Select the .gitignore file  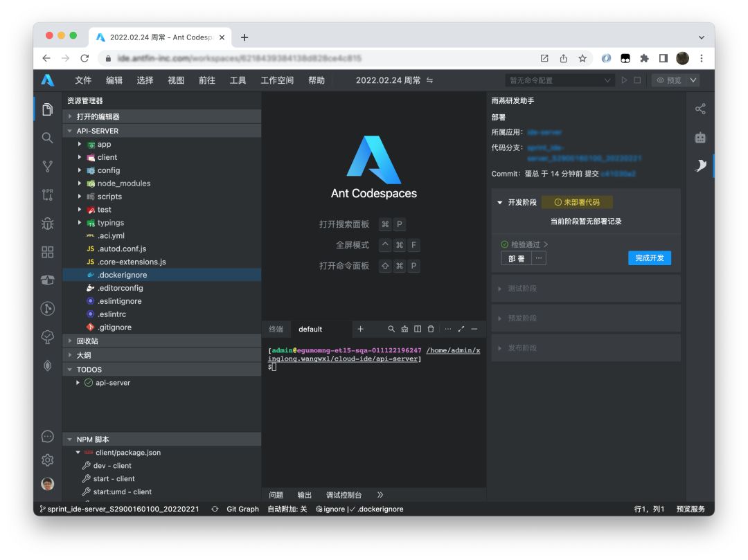coord(161,327)
